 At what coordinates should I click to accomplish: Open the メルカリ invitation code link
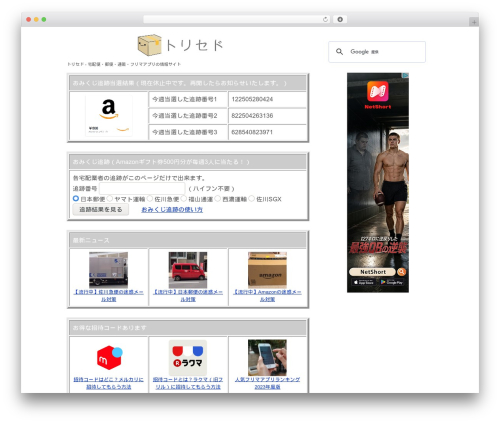(x=109, y=383)
